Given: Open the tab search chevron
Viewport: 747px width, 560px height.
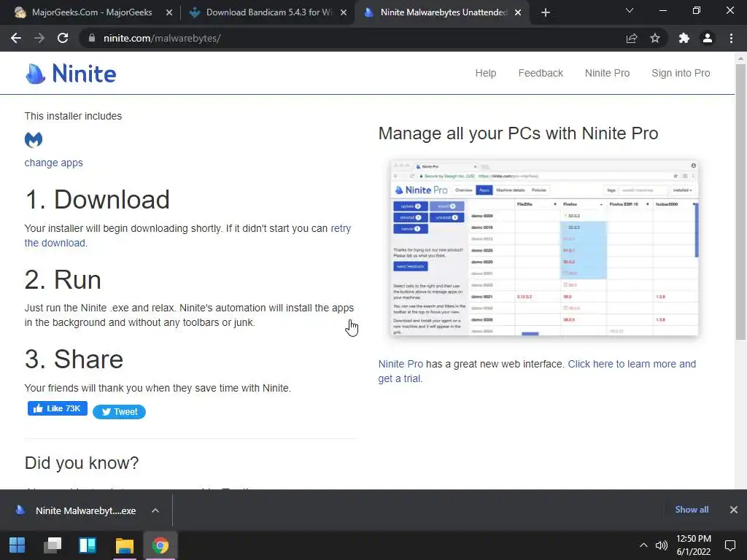Looking at the screenshot, I should click(630, 10).
